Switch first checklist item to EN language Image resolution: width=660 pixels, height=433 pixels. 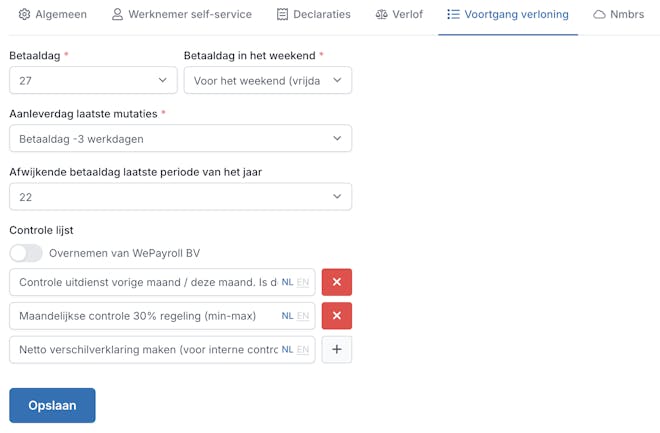point(303,283)
